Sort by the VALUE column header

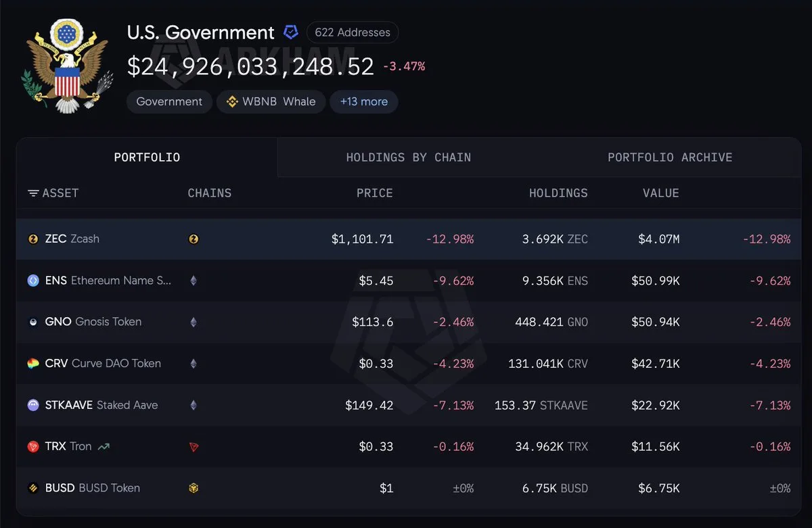pos(661,193)
